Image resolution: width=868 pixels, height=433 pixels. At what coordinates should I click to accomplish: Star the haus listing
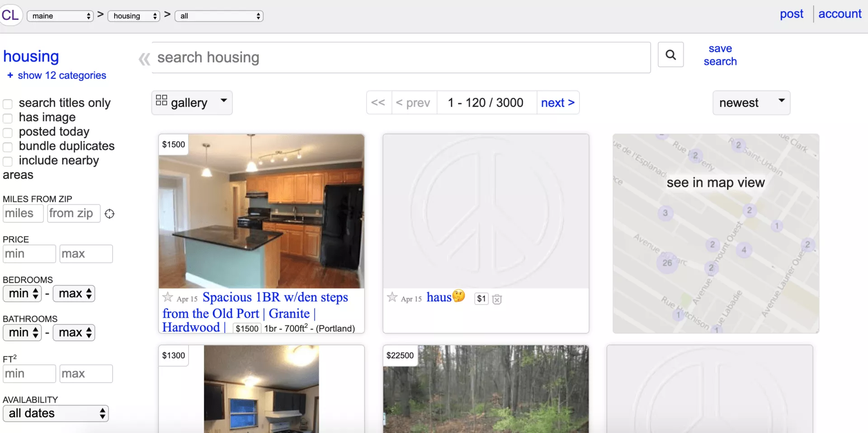(x=392, y=297)
